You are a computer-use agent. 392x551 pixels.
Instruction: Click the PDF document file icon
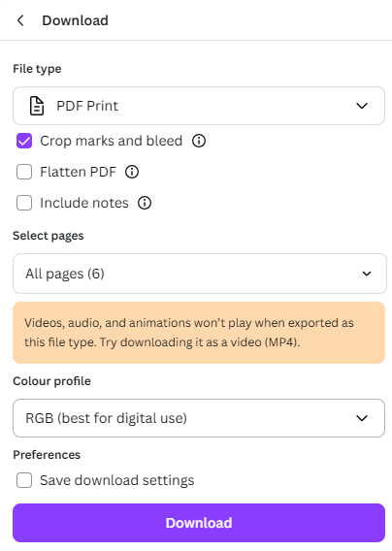coord(37,106)
